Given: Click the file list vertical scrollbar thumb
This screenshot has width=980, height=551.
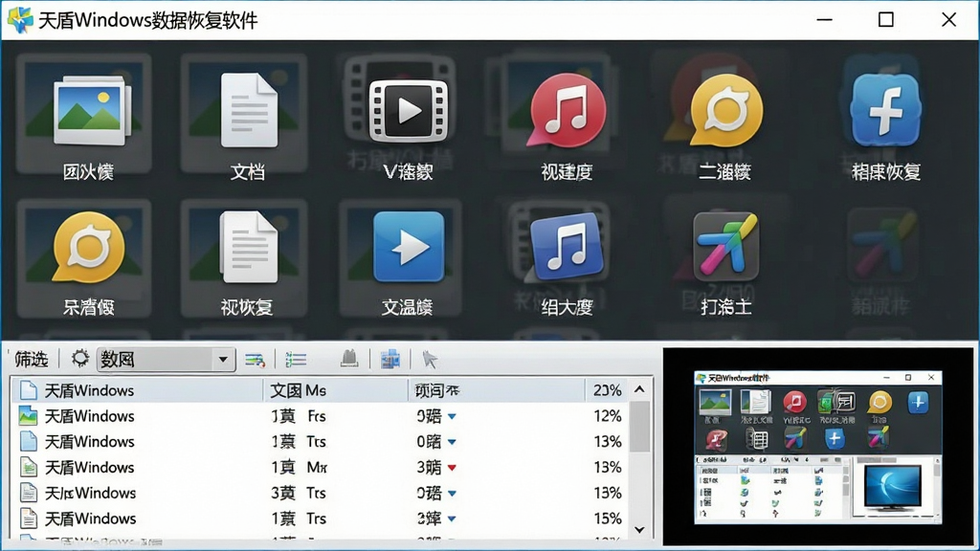Looking at the screenshot, I should point(639,427).
